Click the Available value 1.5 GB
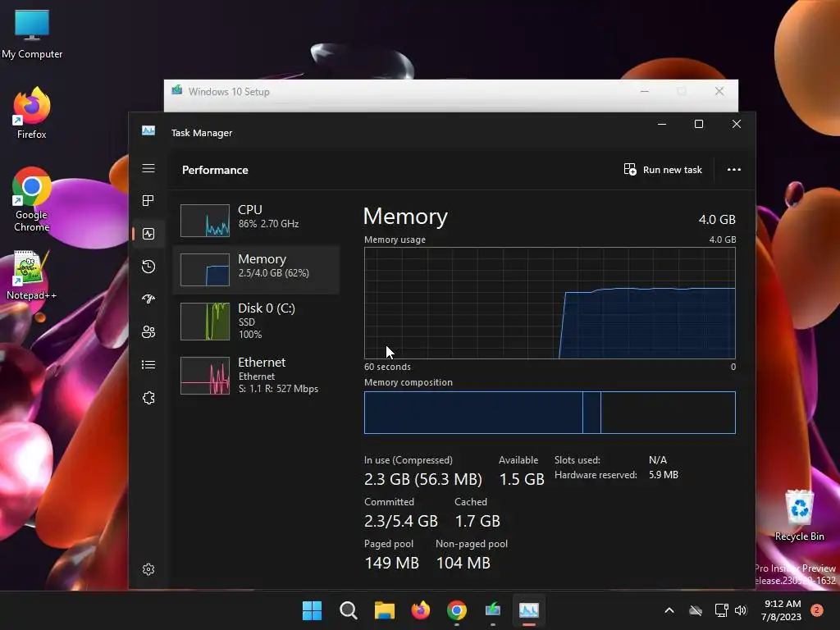840x630 pixels. (x=522, y=479)
